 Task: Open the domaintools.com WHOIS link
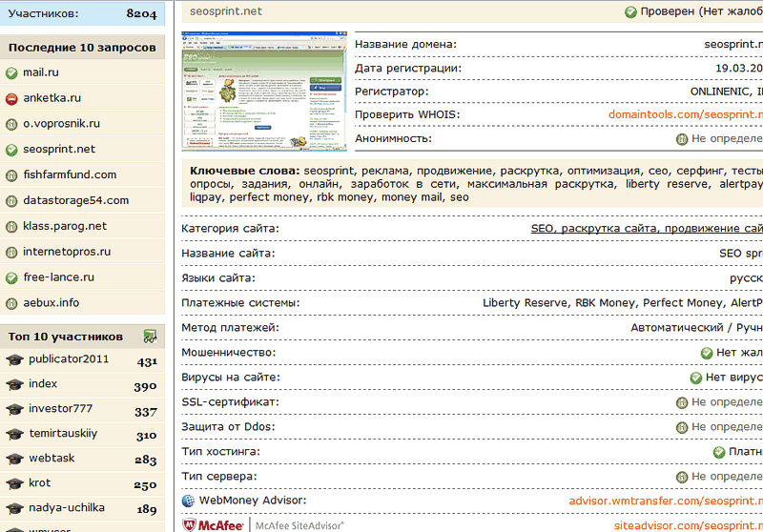pos(686,114)
